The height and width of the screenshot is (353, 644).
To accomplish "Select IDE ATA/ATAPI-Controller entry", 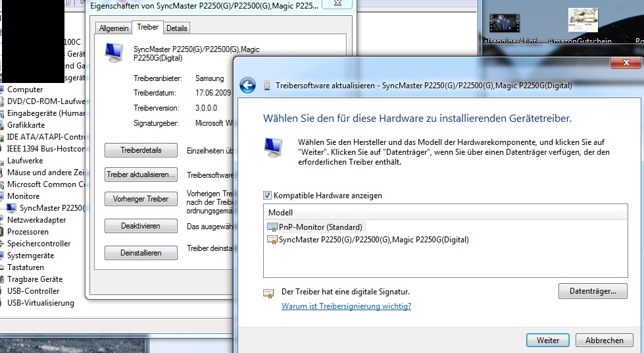I will pos(46,137).
